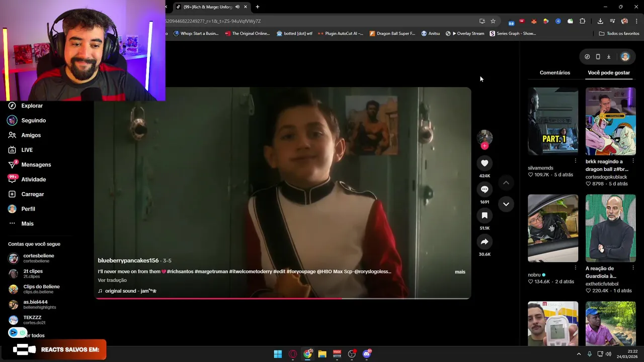Mute tab via speaker icon

[x=237, y=7]
